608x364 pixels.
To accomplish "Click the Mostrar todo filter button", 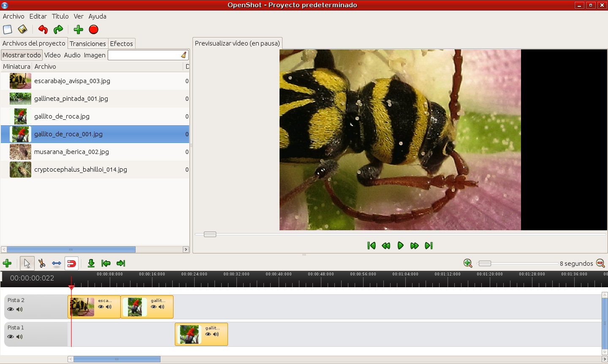I will click(x=22, y=55).
